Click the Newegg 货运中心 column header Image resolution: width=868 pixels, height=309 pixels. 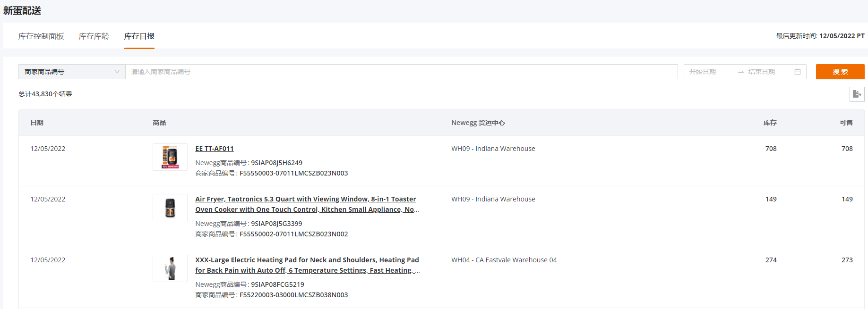click(x=478, y=123)
